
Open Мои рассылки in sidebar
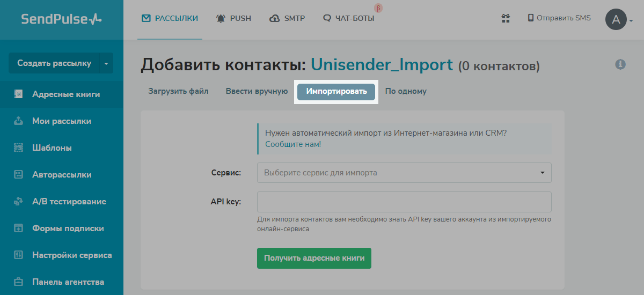62,121
